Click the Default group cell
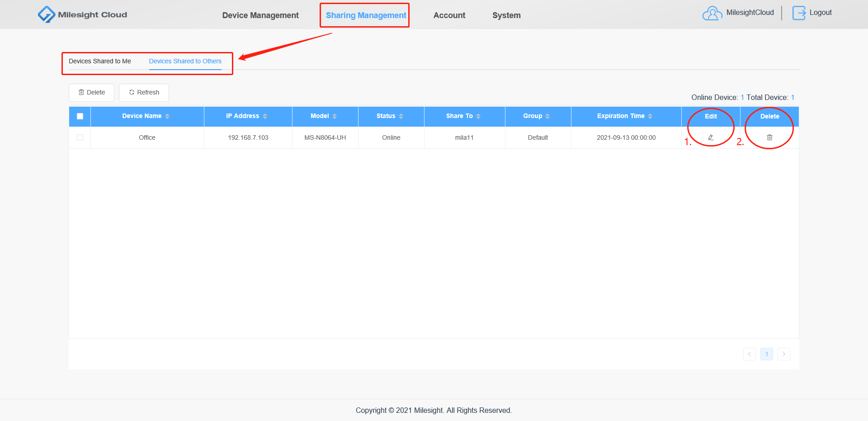868x421 pixels. click(x=538, y=137)
